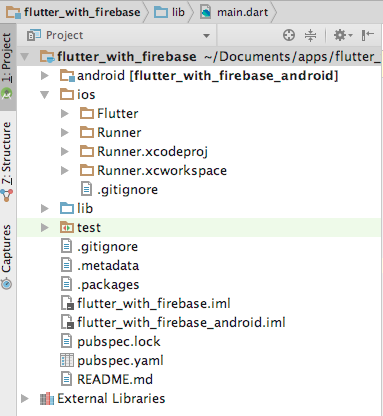The image size is (383, 416).
Task: Click the Runner.xcodeproj folder icon
Action: point(87,151)
